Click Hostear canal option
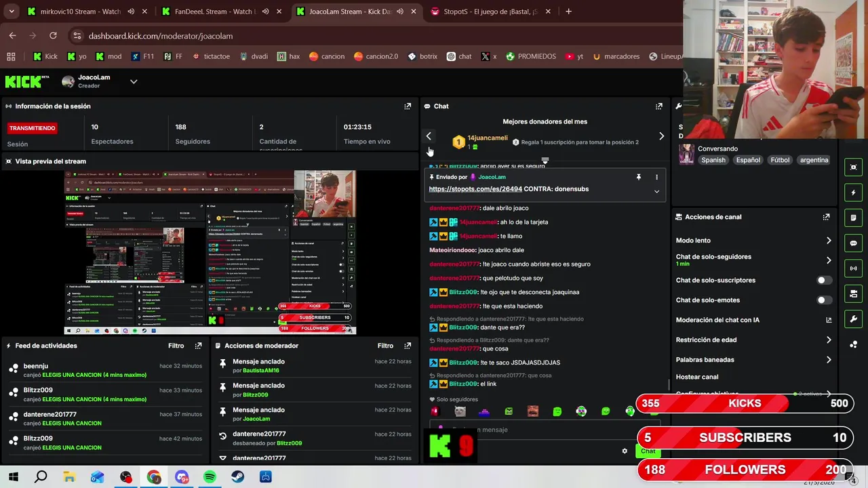Image resolution: width=868 pixels, height=488 pixels. click(x=697, y=377)
